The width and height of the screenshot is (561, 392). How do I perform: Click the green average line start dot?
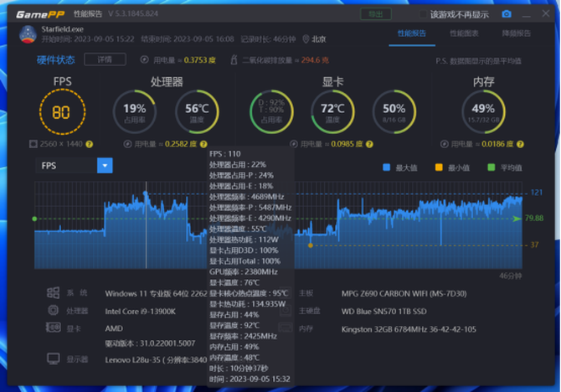tap(34, 219)
